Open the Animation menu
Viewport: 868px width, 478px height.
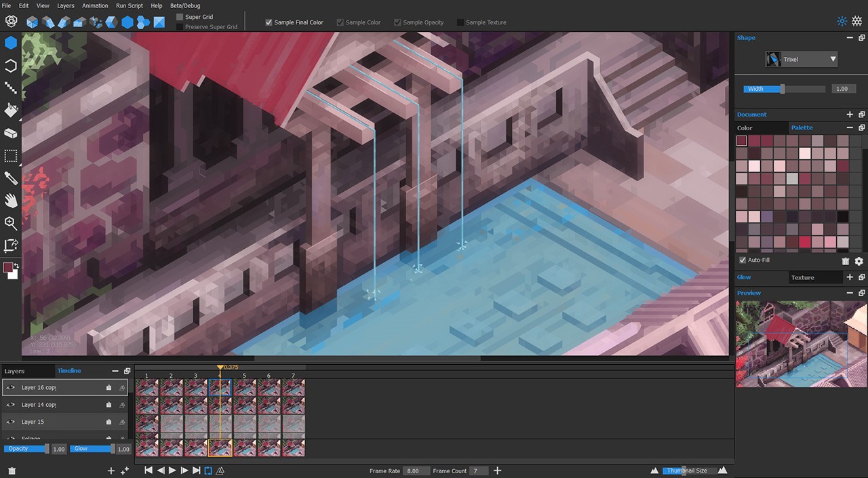tap(95, 5)
